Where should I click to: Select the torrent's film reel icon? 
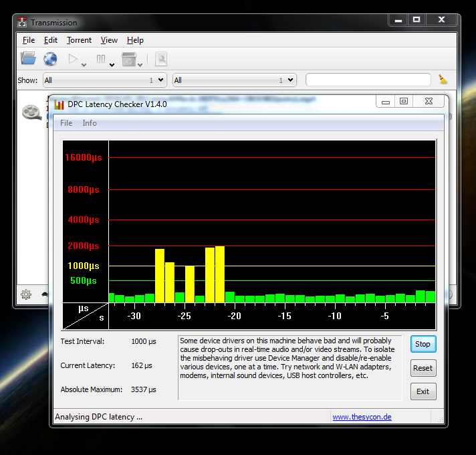31,112
